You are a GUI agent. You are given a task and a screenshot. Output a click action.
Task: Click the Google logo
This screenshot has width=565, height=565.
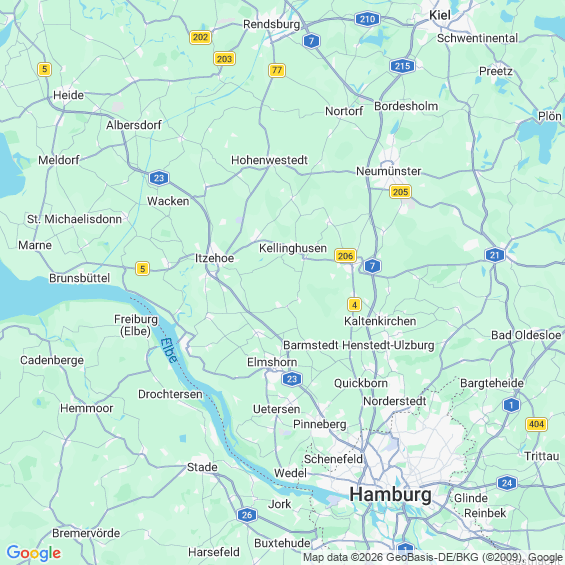34,553
